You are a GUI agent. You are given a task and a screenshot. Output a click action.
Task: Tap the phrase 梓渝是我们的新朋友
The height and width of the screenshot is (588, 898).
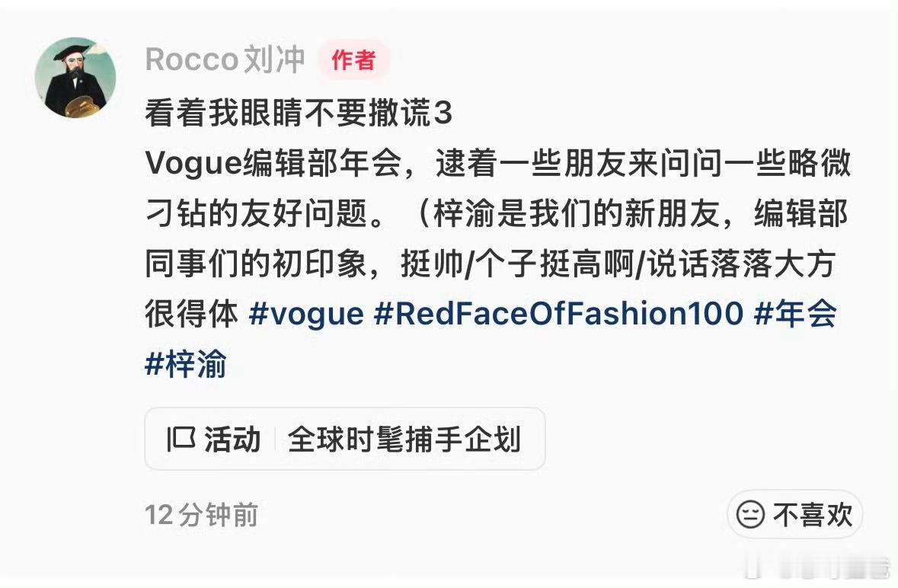pos(576,213)
